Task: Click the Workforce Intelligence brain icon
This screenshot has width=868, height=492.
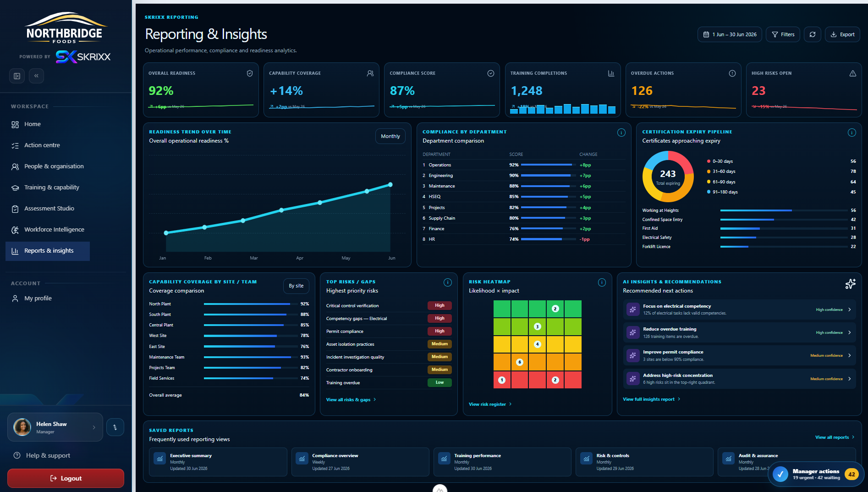Action: (x=15, y=230)
